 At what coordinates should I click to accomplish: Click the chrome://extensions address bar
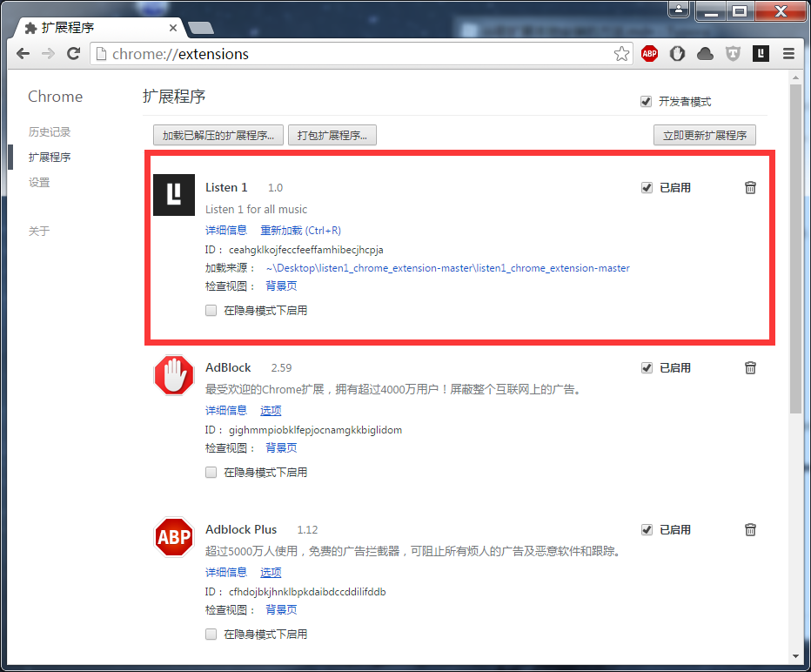(x=357, y=54)
